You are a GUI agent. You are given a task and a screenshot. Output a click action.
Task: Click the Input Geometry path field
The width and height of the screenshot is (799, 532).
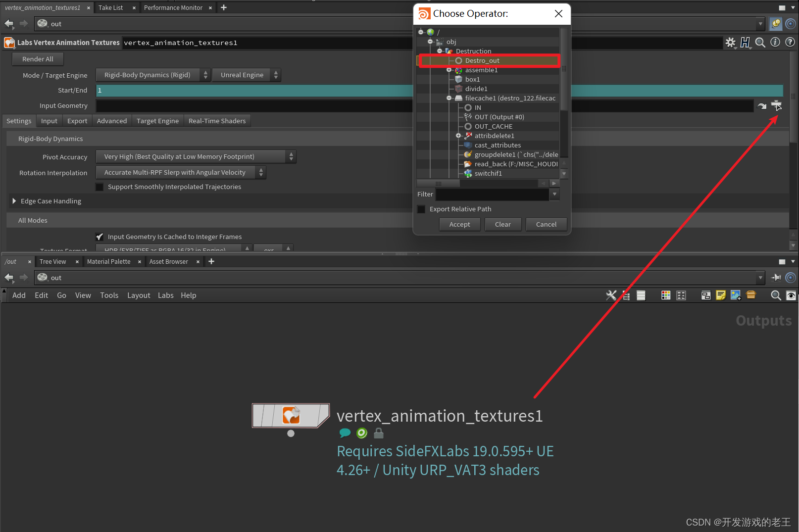pos(425,105)
